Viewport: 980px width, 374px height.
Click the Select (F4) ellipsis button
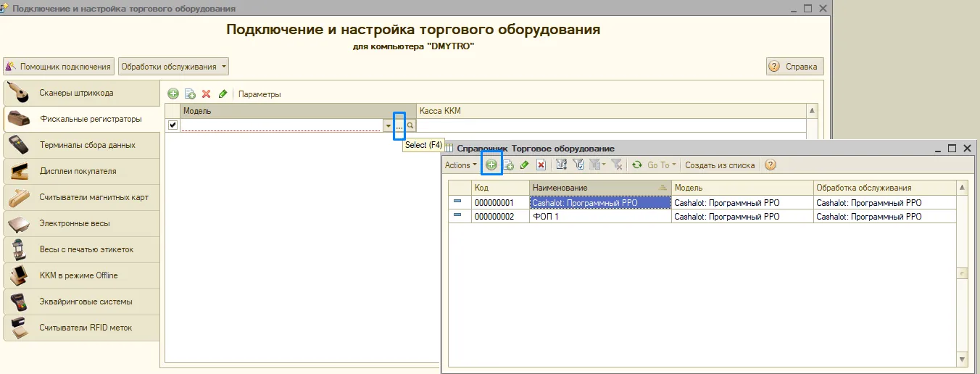pyautogui.click(x=399, y=125)
